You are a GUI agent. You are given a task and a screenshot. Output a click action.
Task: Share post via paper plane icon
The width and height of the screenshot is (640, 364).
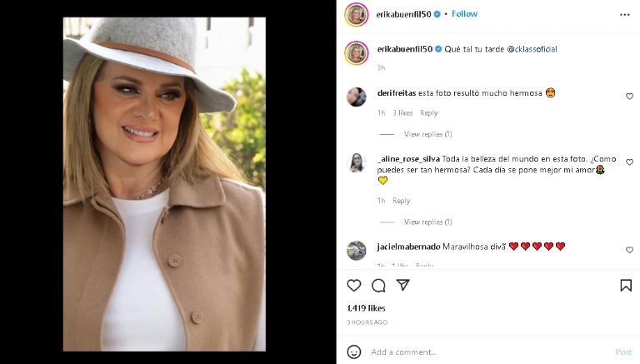click(402, 286)
